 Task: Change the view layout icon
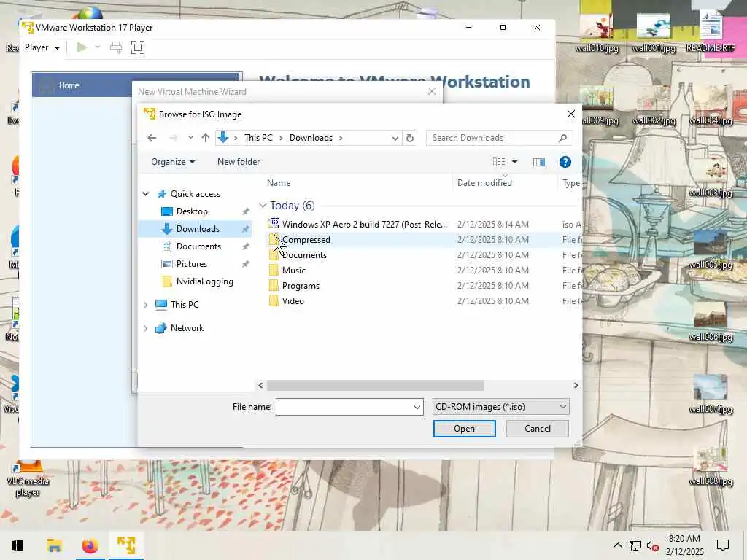point(499,162)
